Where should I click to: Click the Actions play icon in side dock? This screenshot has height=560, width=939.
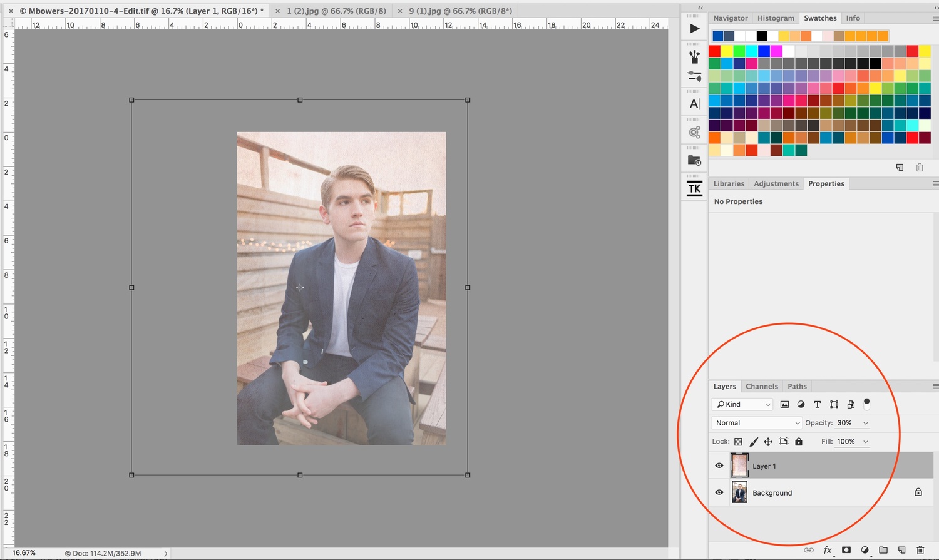(x=694, y=28)
